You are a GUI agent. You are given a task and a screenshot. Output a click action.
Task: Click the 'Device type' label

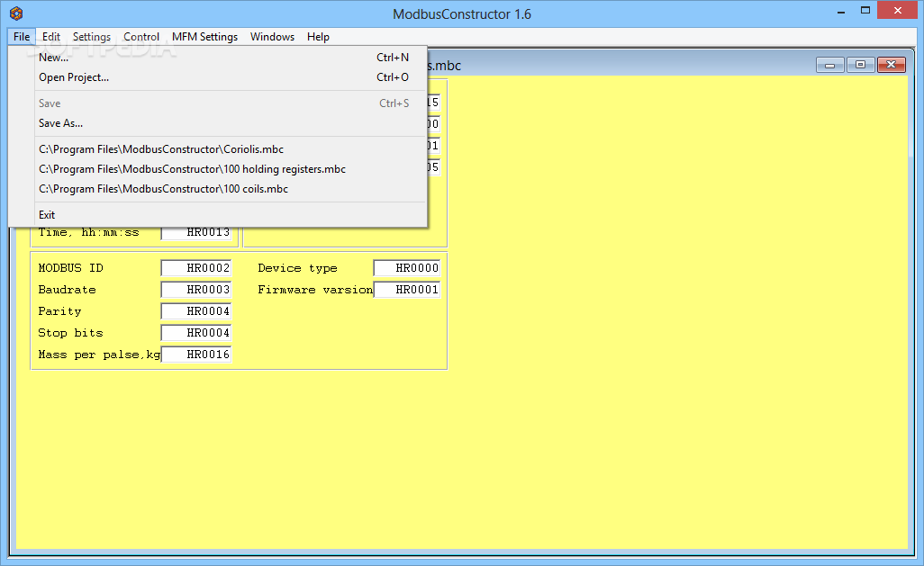coord(297,268)
